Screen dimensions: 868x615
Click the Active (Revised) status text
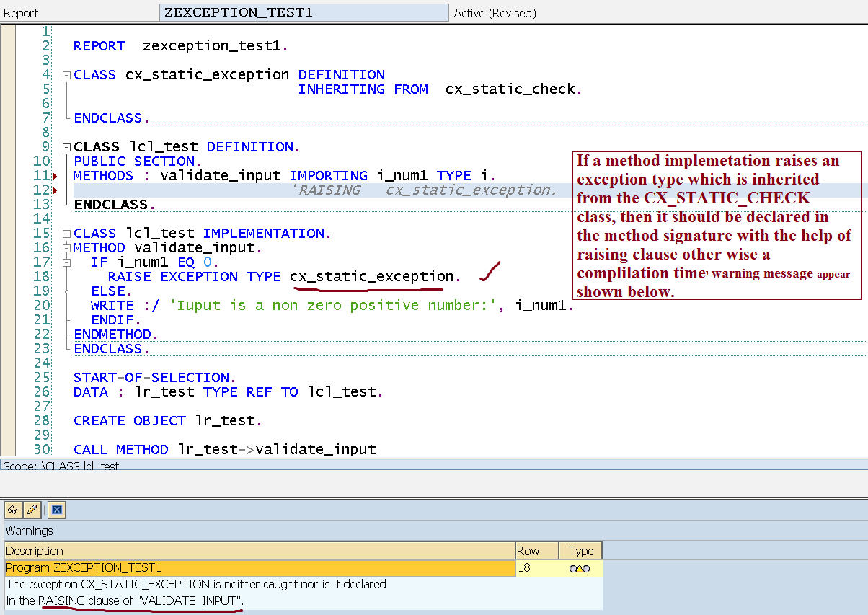click(495, 13)
